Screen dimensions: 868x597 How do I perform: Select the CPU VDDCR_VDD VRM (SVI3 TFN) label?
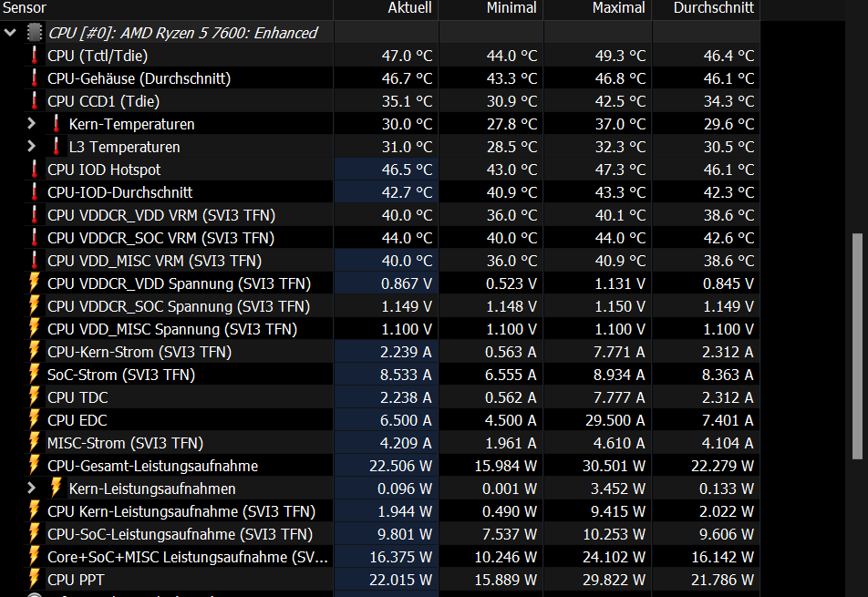pyautogui.click(x=161, y=215)
